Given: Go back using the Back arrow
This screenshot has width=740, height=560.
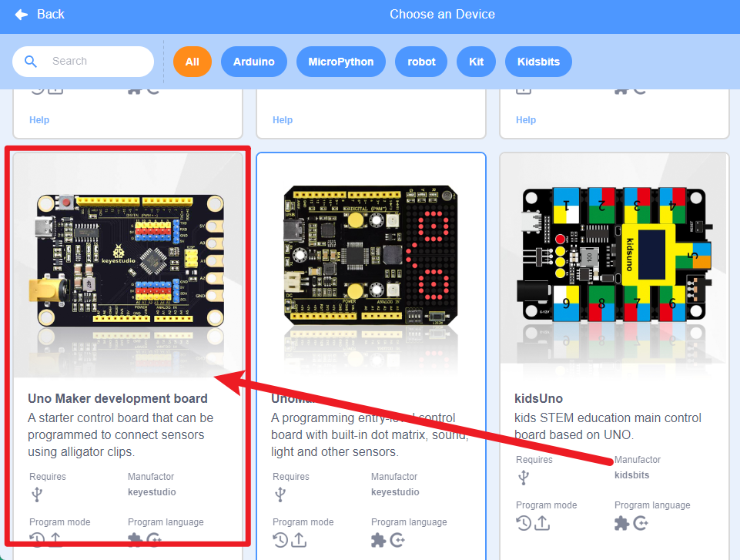Looking at the screenshot, I should (22, 15).
